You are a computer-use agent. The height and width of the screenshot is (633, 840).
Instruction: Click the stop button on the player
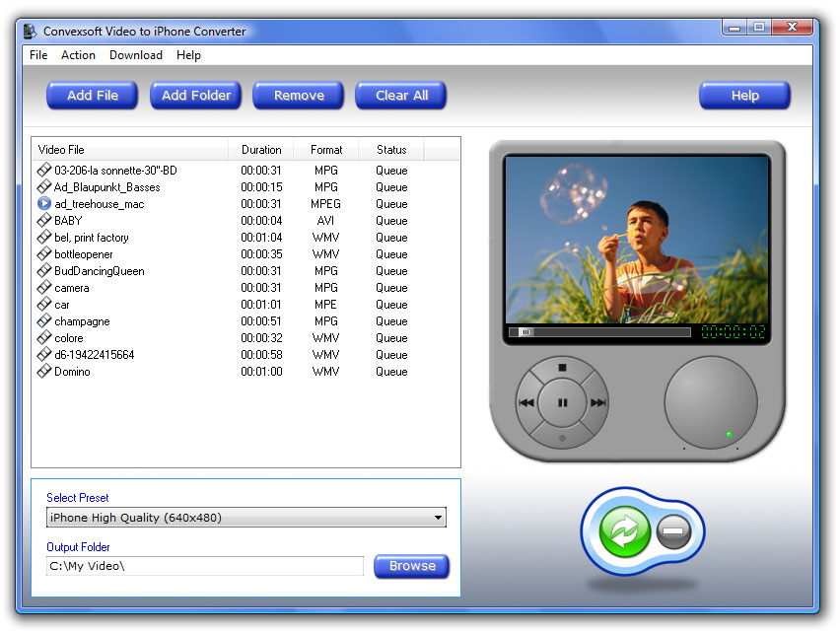click(x=562, y=368)
